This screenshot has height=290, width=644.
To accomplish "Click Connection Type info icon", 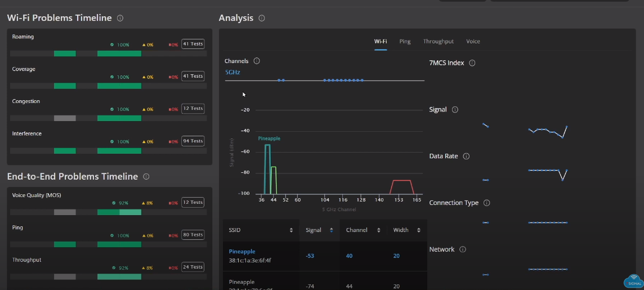I will [487, 203].
